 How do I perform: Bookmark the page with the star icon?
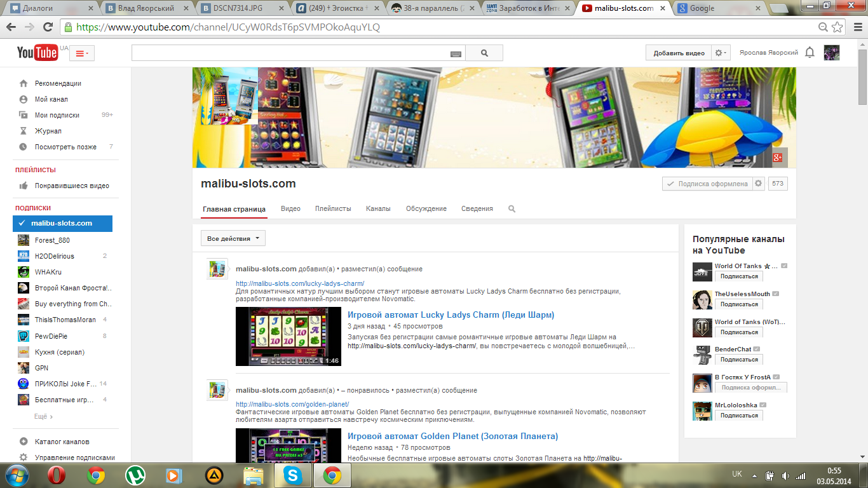coord(837,27)
